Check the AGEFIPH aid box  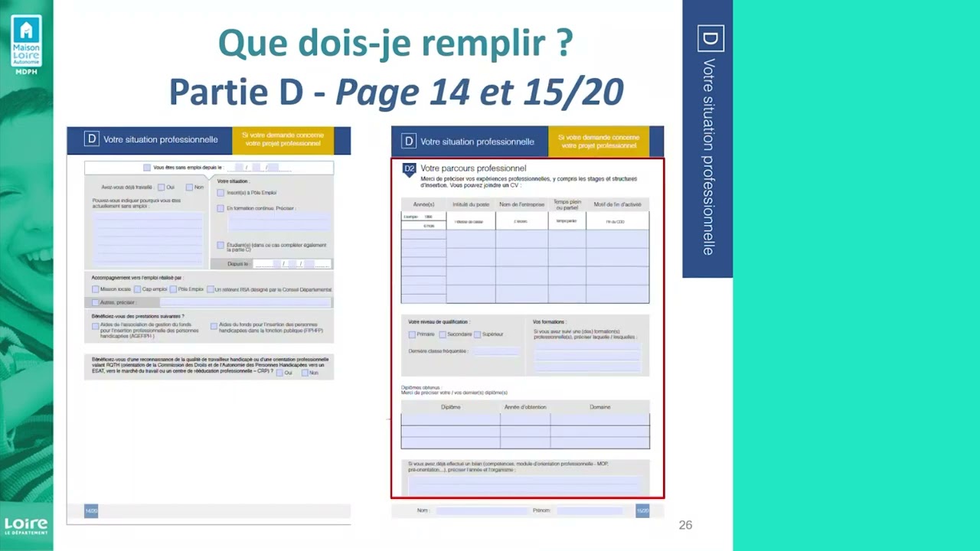click(96, 326)
